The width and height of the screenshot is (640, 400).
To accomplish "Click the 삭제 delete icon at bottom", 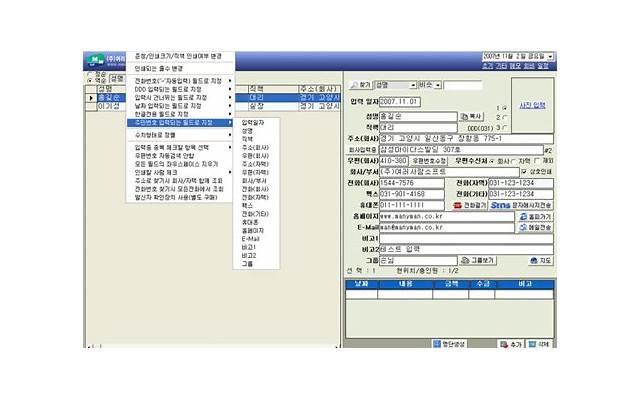I will pos(538,343).
